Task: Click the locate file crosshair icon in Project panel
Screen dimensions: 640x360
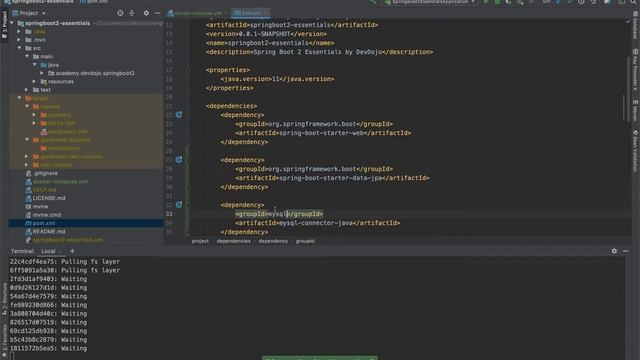Action: click(120, 13)
